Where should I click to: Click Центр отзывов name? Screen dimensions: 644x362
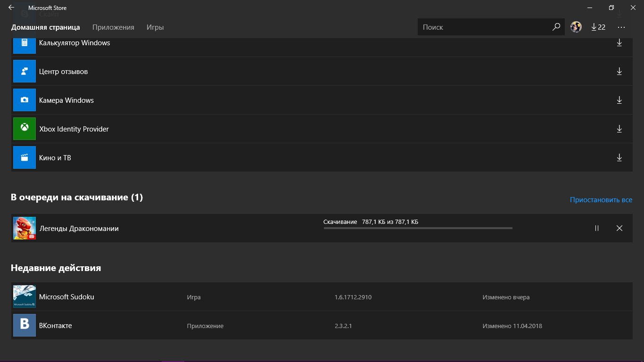(x=64, y=72)
